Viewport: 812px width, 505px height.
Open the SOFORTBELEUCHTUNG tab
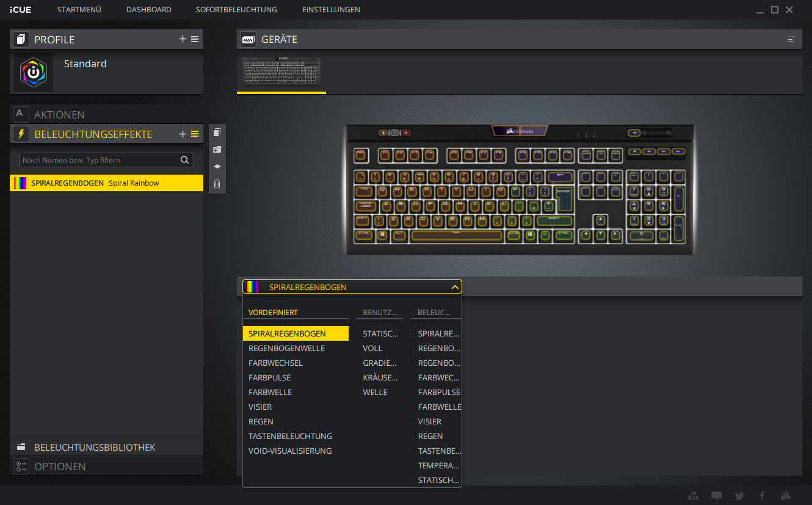point(236,10)
